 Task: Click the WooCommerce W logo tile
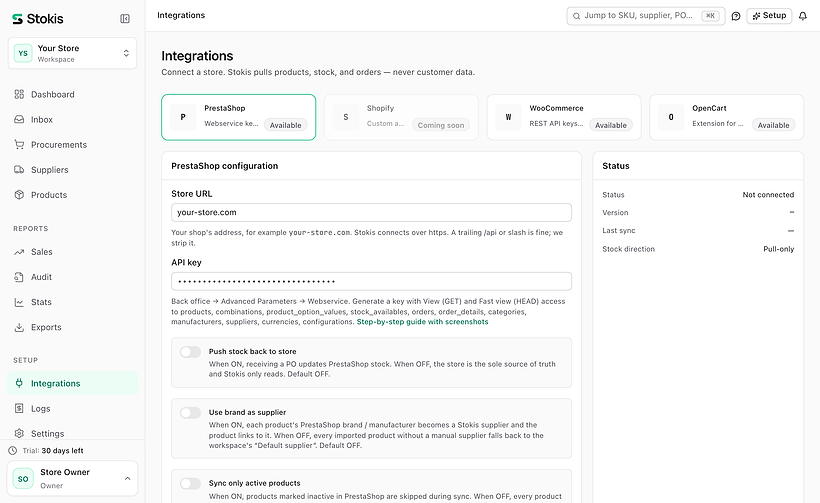[x=508, y=117]
